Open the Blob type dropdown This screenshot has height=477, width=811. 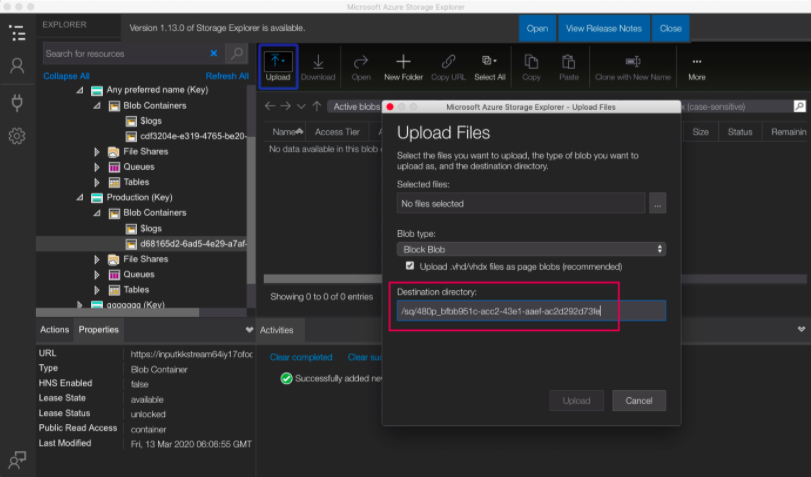click(x=531, y=249)
